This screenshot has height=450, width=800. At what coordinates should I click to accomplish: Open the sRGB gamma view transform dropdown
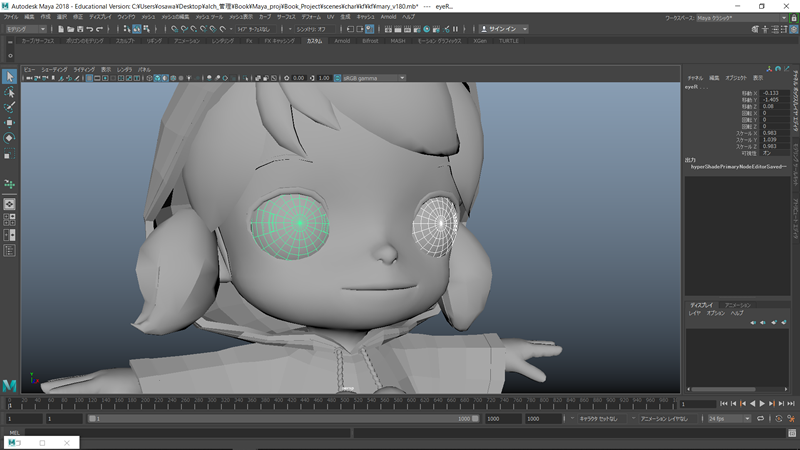373,78
